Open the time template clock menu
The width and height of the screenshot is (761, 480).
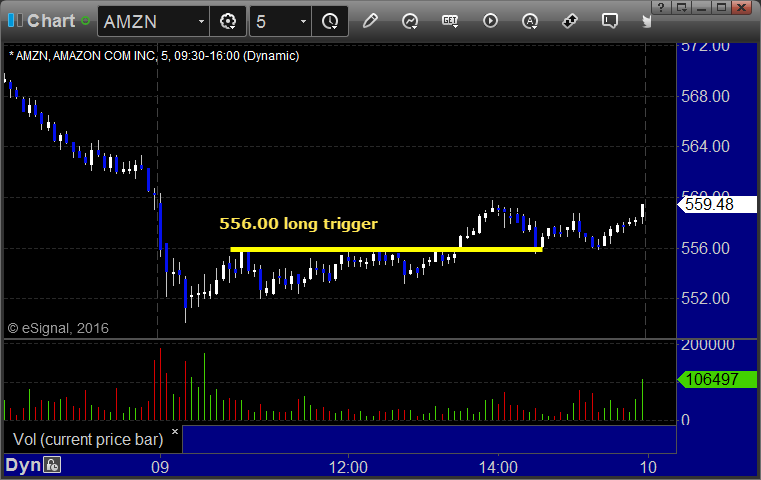pos(330,21)
